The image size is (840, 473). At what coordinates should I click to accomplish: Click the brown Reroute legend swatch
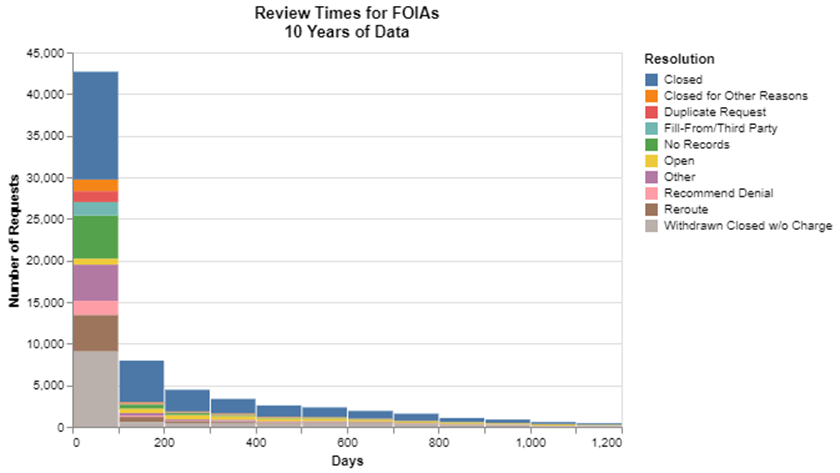(x=651, y=210)
